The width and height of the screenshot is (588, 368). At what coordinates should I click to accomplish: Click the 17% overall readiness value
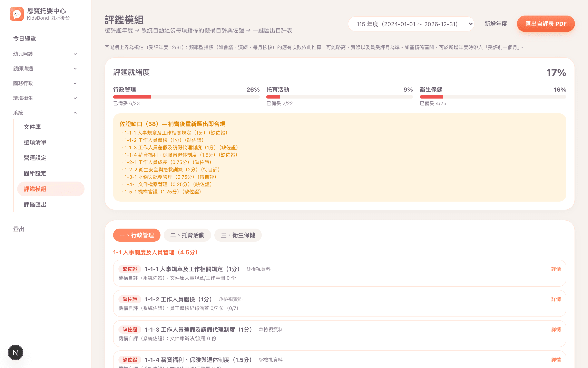click(556, 73)
